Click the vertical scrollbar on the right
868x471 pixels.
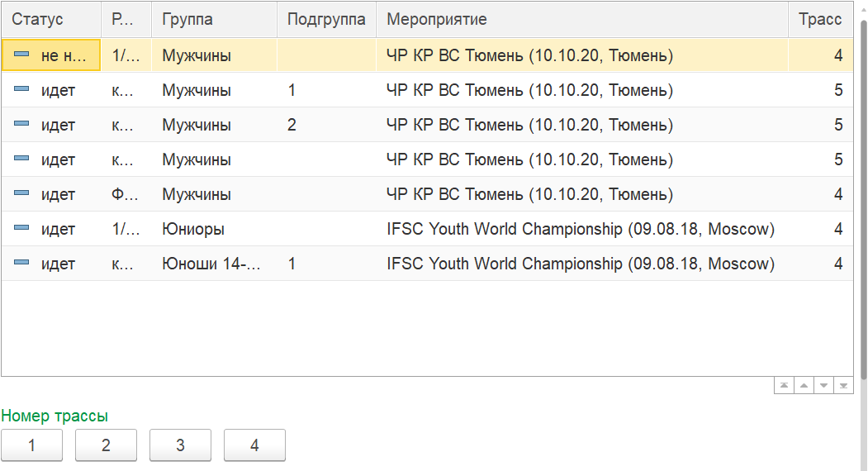[x=863, y=198]
